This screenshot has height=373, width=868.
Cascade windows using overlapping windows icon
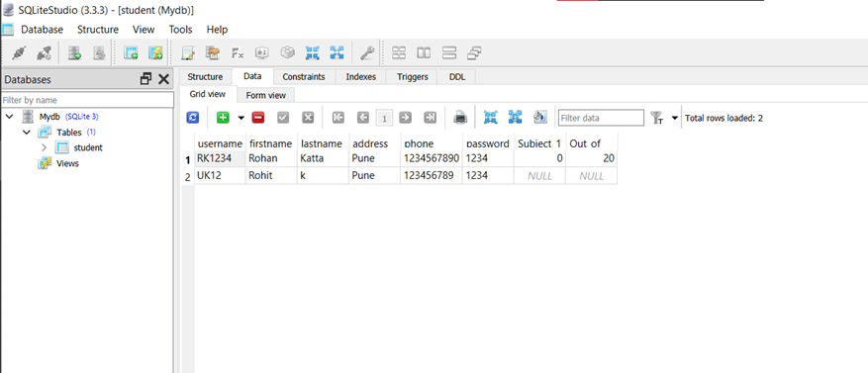[474, 53]
